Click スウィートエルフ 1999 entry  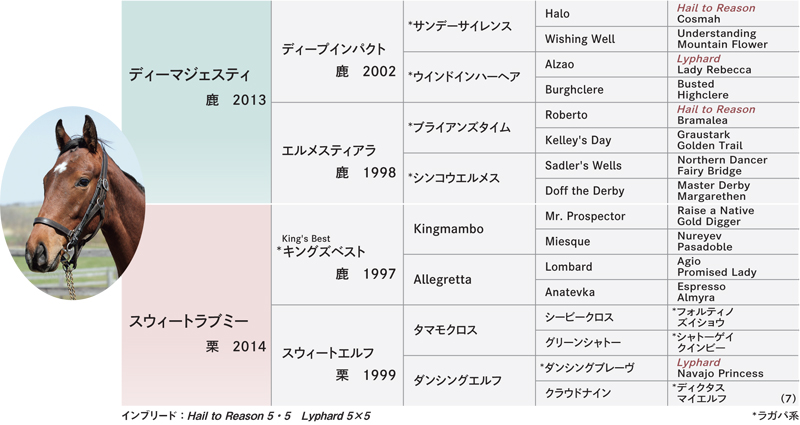[337, 356]
